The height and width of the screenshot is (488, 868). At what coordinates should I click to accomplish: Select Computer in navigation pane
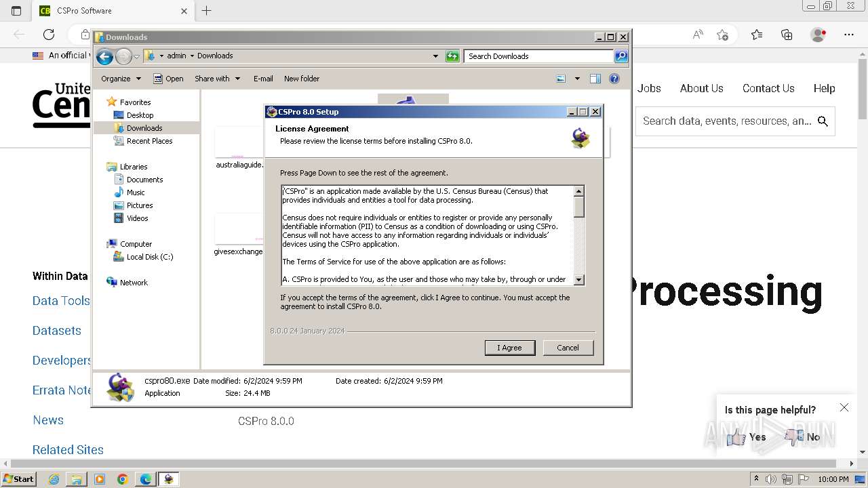[136, 244]
